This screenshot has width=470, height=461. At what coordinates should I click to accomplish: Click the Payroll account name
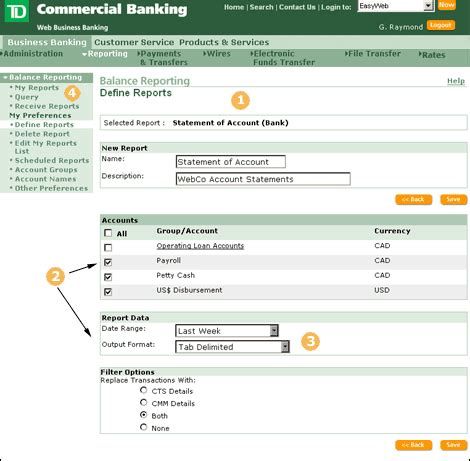168,260
